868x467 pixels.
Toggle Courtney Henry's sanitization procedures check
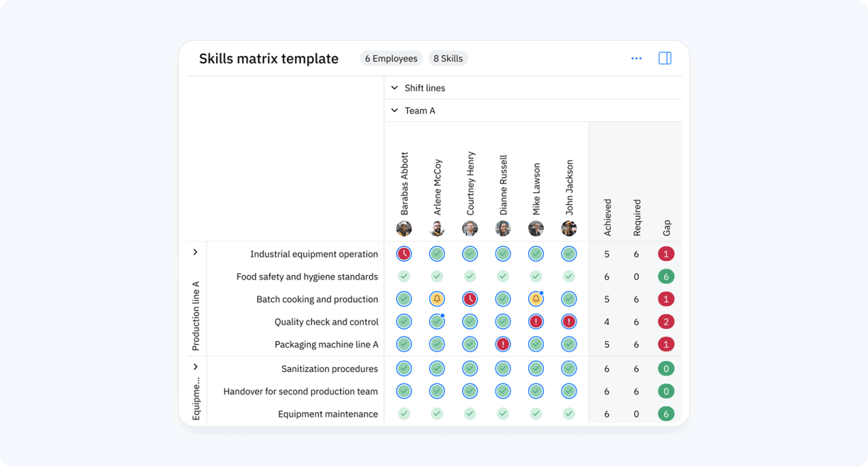point(470,368)
